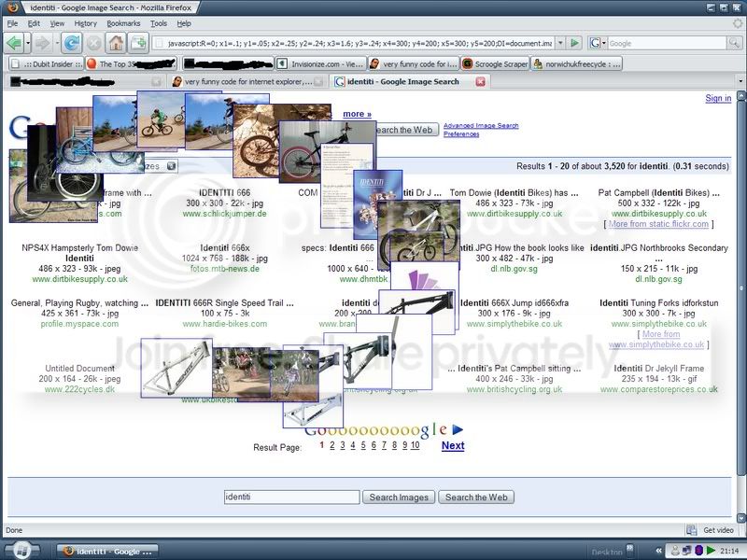This screenshot has width=747, height=560.
Task: Click the system clock showing 21:14
Action: click(x=729, y=551)
